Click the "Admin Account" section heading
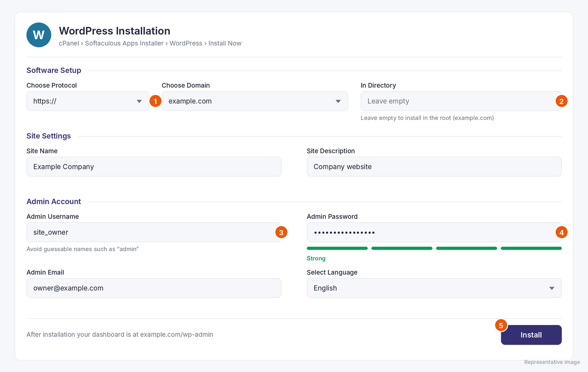588x372 pixels. coord(54,202)
